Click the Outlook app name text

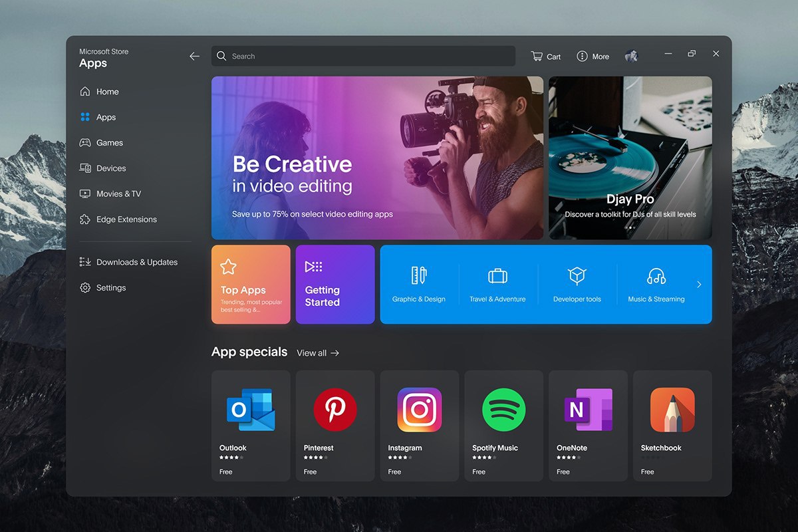click(x=233, y=448)
